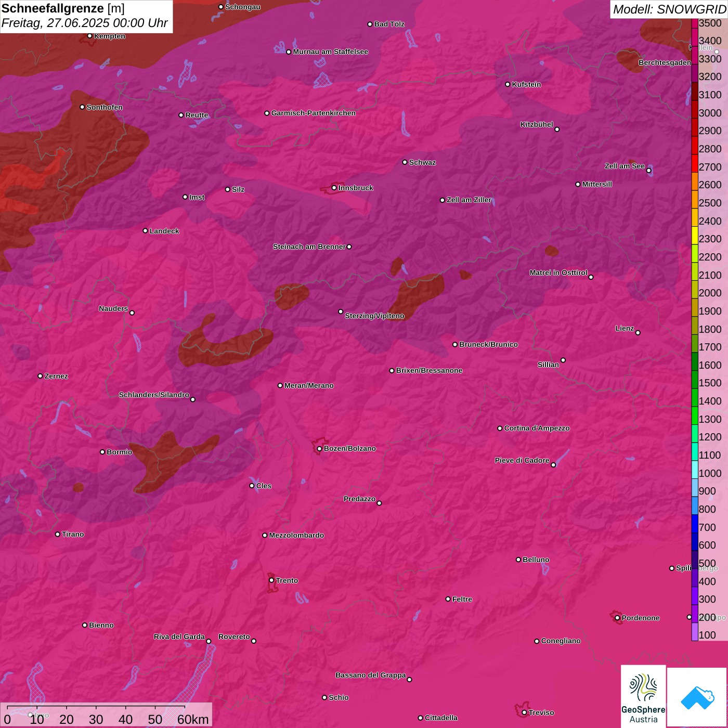Click the Garmisch-Partenkirchen label
The width and height of the screenshot is (728, 728).
[314, 113]
